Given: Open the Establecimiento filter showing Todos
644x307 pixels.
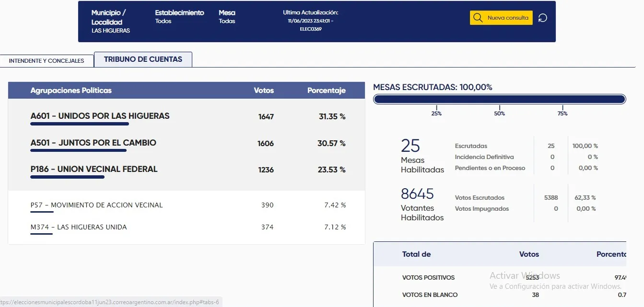Looking at the screenshot, I should pos(179,17).
